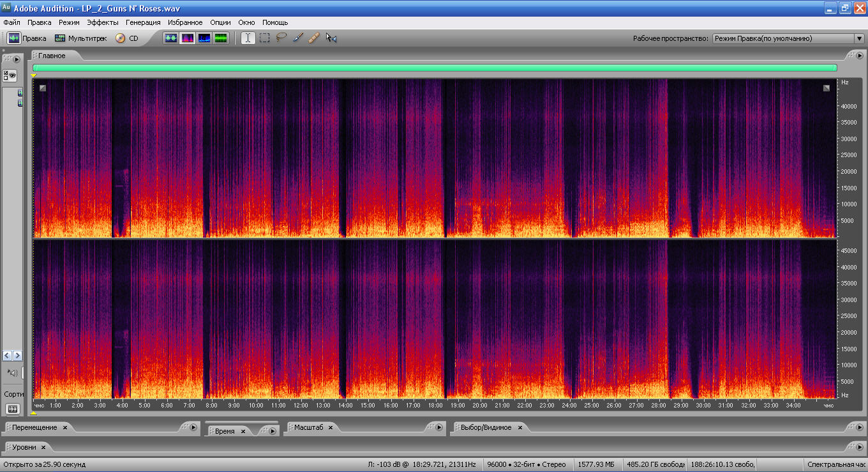Expand Перемещение panel options menu
The height and width of the screenshot is (472, 868).
[x=193, y=427]
